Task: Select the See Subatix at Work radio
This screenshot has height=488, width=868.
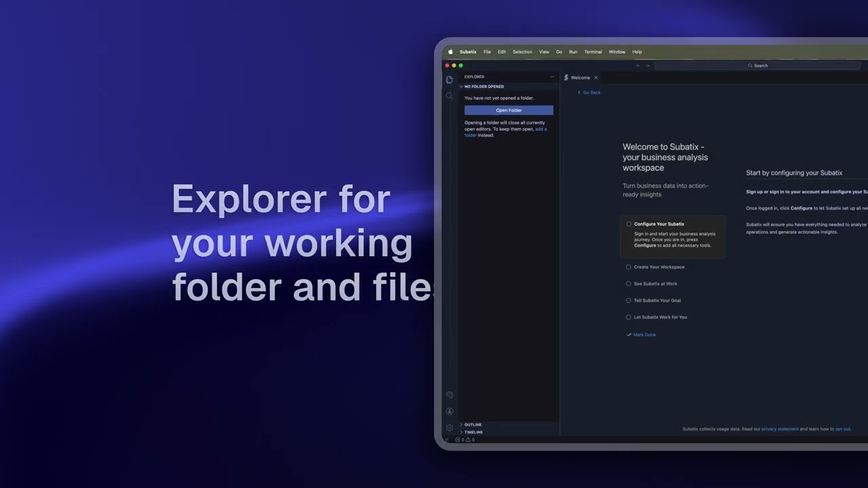Action: click(x=629, y=284)
